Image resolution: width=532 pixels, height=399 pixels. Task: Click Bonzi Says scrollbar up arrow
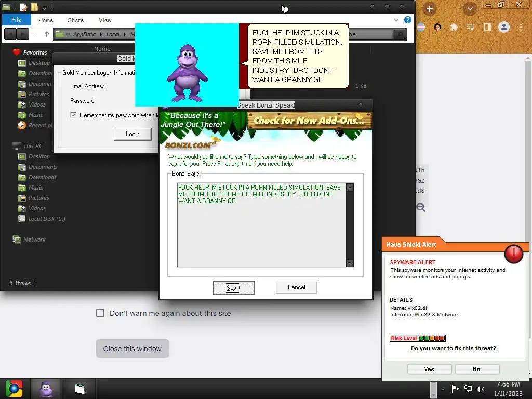tap(350, 187)
